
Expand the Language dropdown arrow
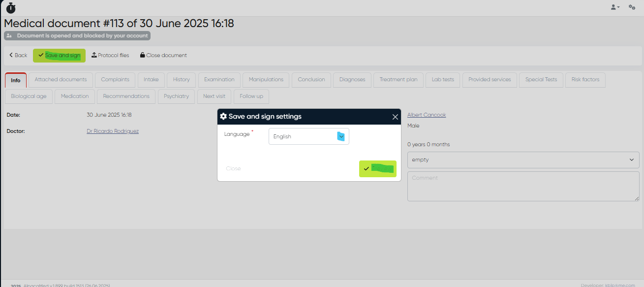(x=341, y=136)
